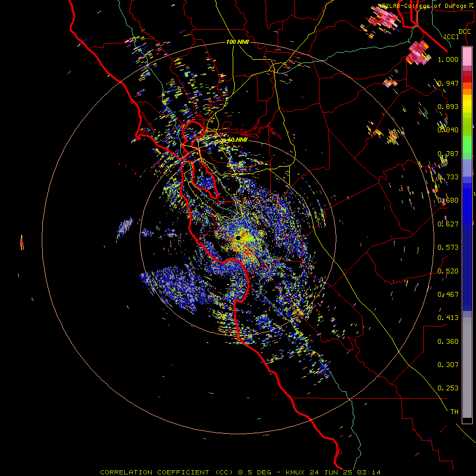Select the light pink swatch beside 1.000
The image size is (476, 476).
point(467,57)
